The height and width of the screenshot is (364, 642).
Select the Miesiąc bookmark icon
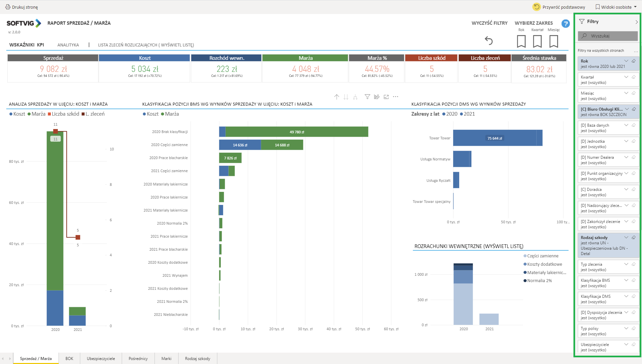553,41
